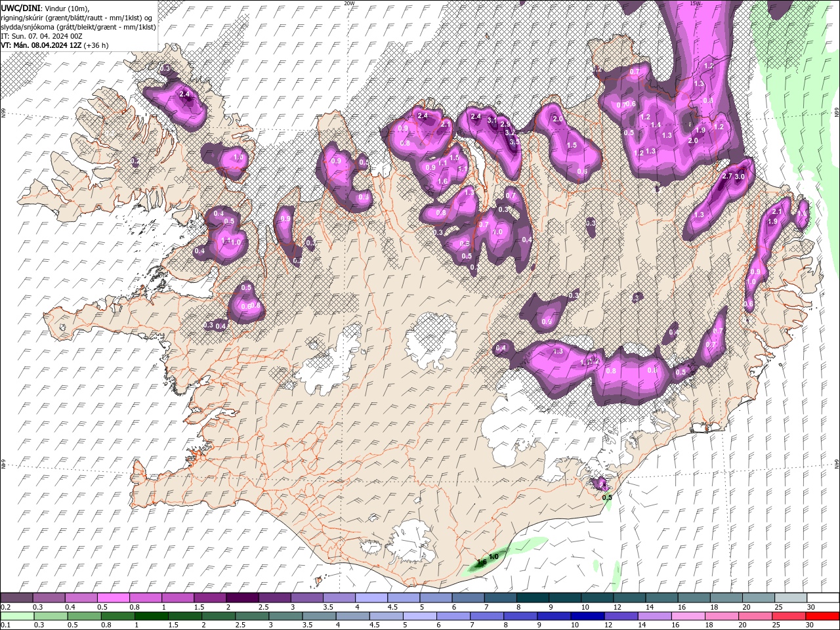The width and height of the screenshot is (840, 630).
Task: Click the 15W longitude label
Action: (696, 3)
